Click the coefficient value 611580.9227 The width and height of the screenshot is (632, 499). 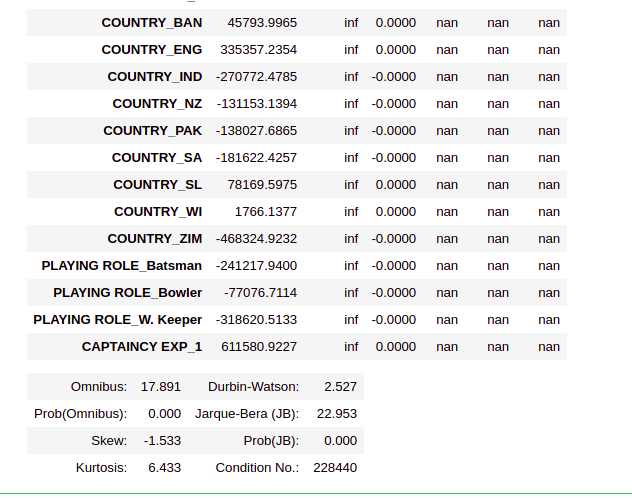[259, 347]
